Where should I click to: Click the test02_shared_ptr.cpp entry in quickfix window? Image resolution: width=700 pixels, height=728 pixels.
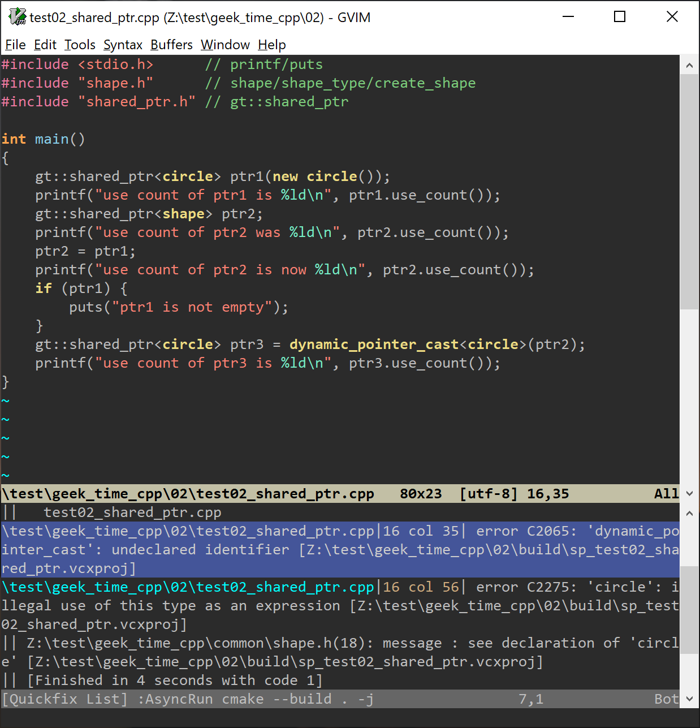(132, 512)
